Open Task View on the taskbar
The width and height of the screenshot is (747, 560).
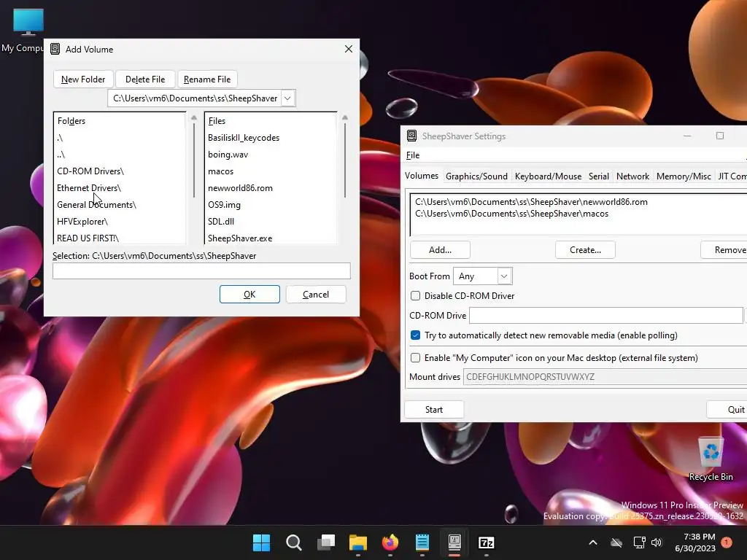click(x=326, y=542)
